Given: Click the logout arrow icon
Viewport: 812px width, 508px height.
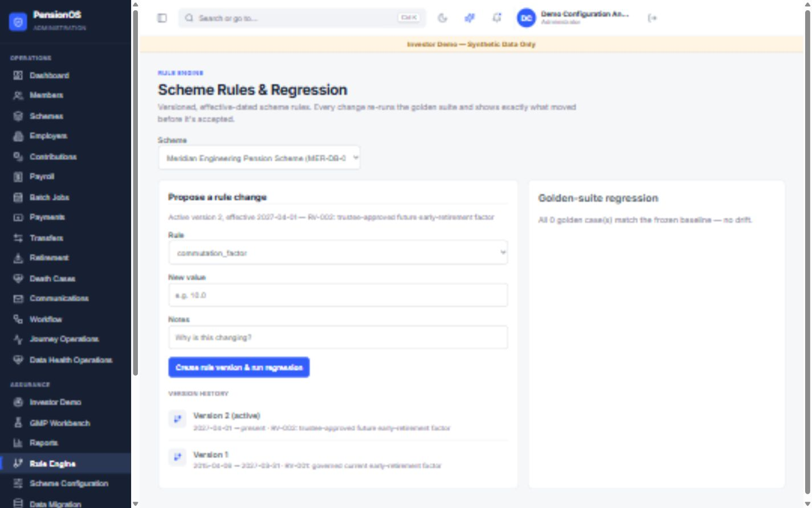Looking at the screenshot, I should click(x=652, y=18).
